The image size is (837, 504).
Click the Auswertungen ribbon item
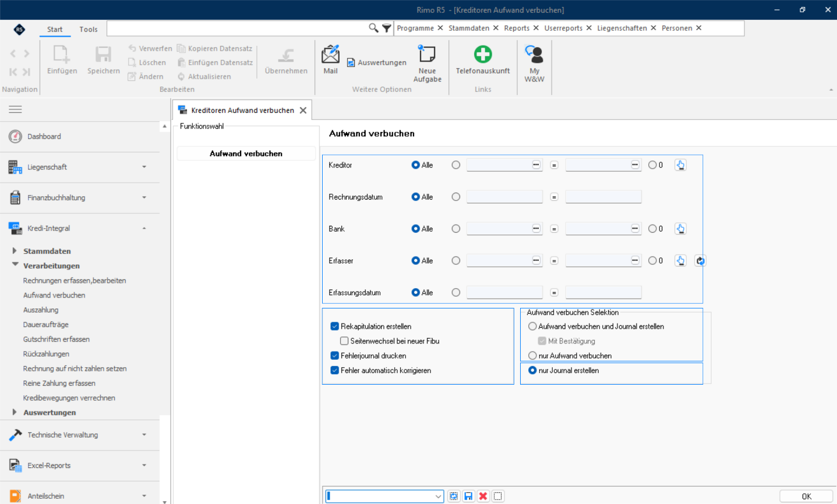point(376,62)
